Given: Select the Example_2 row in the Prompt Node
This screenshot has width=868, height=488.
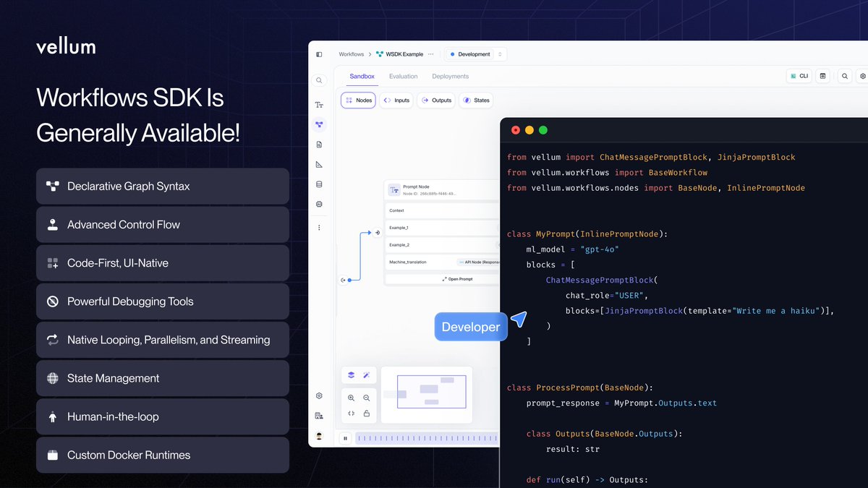Looking at the screenshot, I should pos(442,245).
